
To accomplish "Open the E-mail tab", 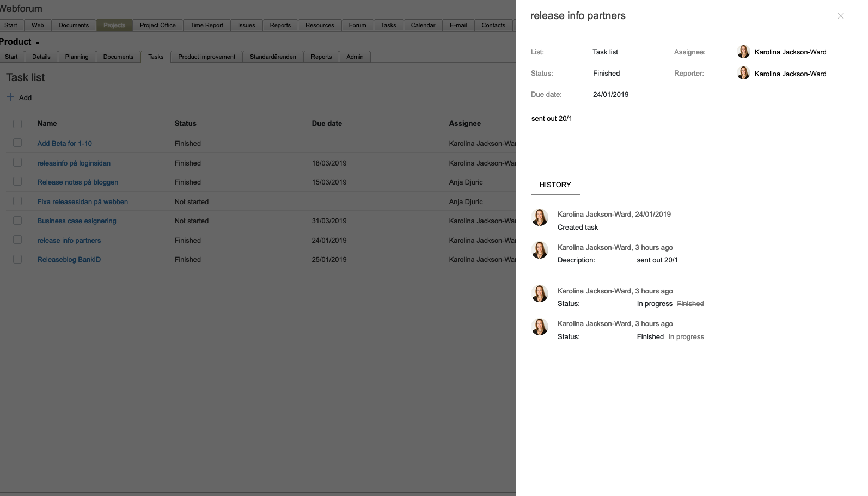I will pyautogui.click(x=459, y=25).
